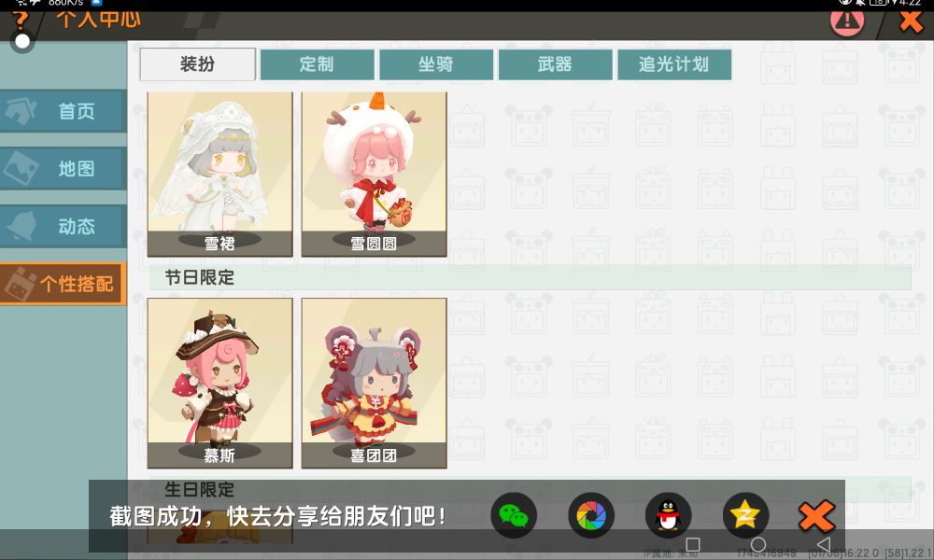This screenshot has width=934, height=560.
Task: Switch to the 定制 tab
Action: 317,64
